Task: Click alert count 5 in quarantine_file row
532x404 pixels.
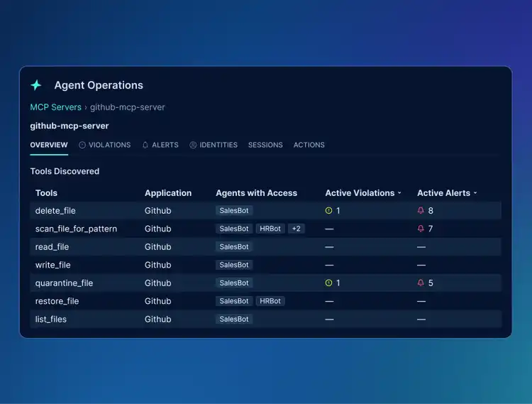Action: (x=431, y=283)
